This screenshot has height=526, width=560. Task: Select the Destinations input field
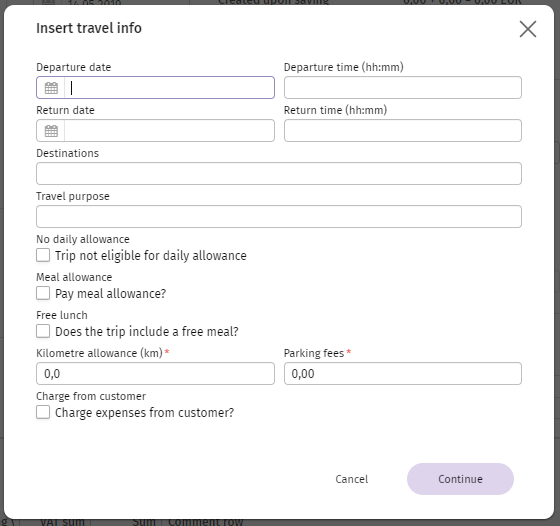pos(279,174)
